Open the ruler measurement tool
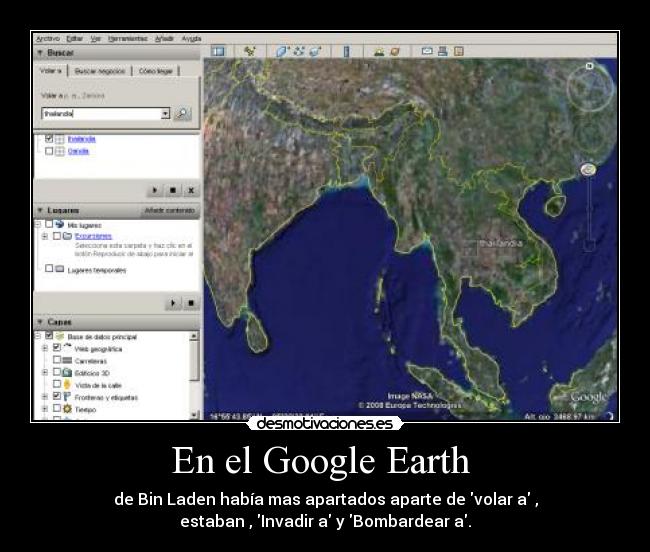650x552 pixels. (x=346, y=51)
